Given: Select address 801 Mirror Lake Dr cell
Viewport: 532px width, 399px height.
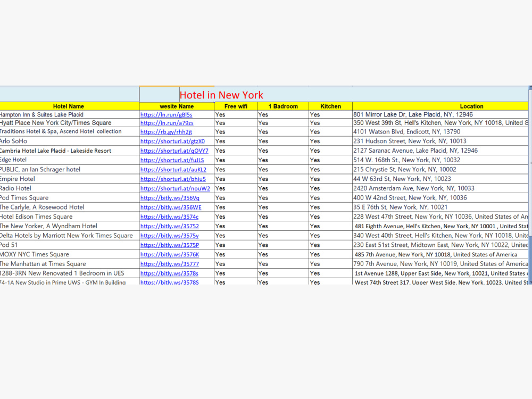Looking at the screenshot, I should 440,115.
